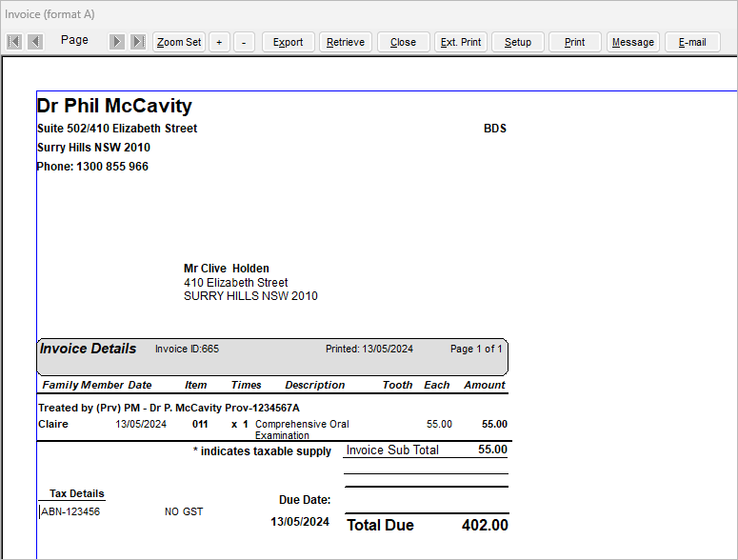Close the invoice preview

click(x=404, y=42)
